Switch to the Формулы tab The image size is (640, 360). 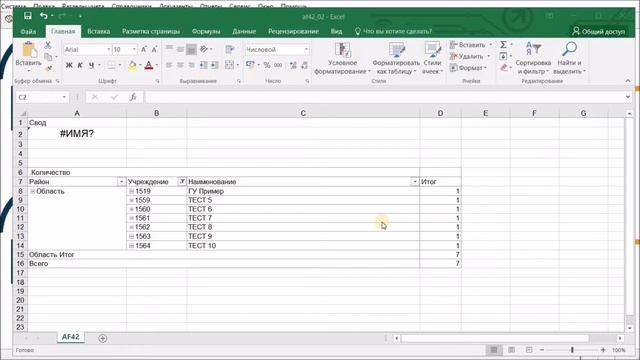[x=206, y=31]
